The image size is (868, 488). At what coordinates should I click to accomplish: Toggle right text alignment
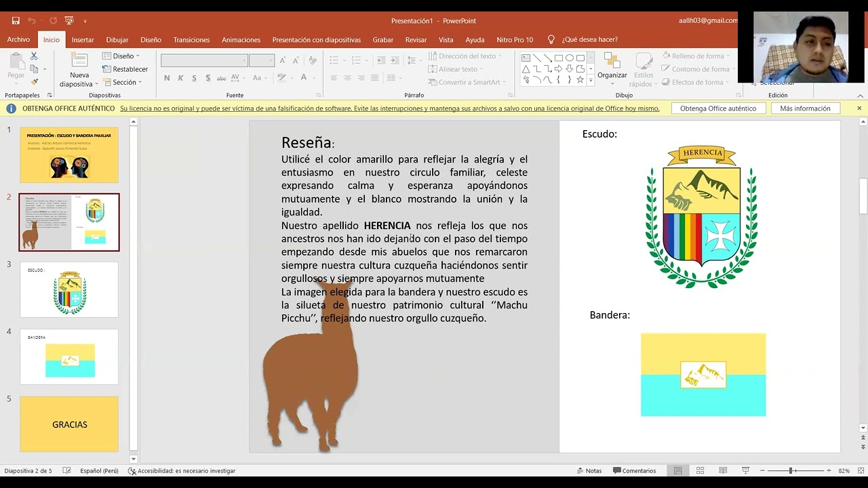click(x=361, y=78)
